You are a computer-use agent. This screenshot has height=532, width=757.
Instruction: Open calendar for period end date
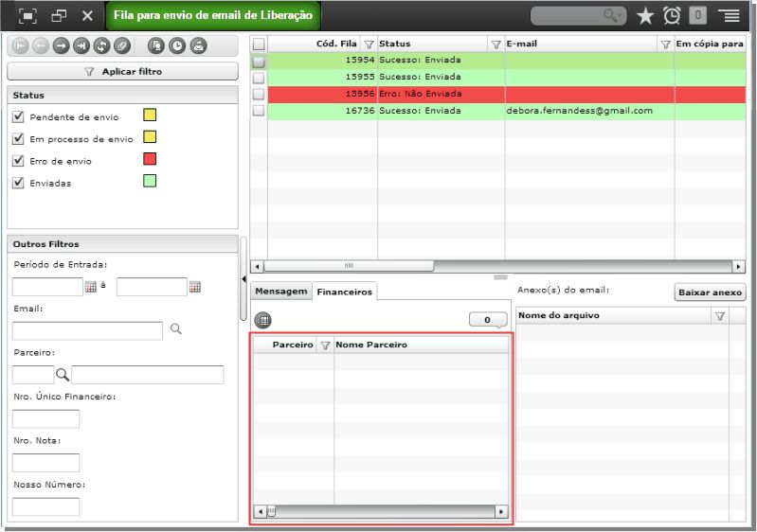195,287
